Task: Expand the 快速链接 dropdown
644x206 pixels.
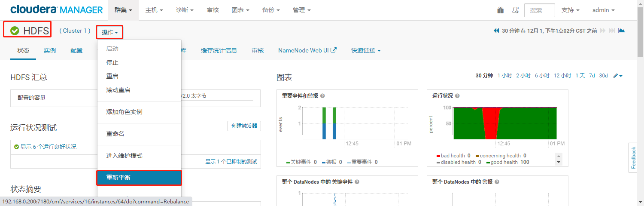Action: pos(366,50)
